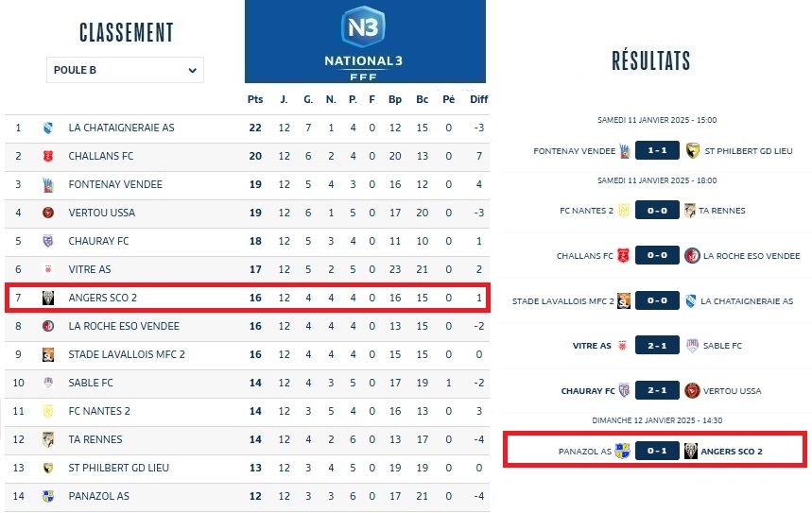Screen dimensions: 812x513
Task: Select Stade Lavallois MFC 2 in standings
Action: 127,354
